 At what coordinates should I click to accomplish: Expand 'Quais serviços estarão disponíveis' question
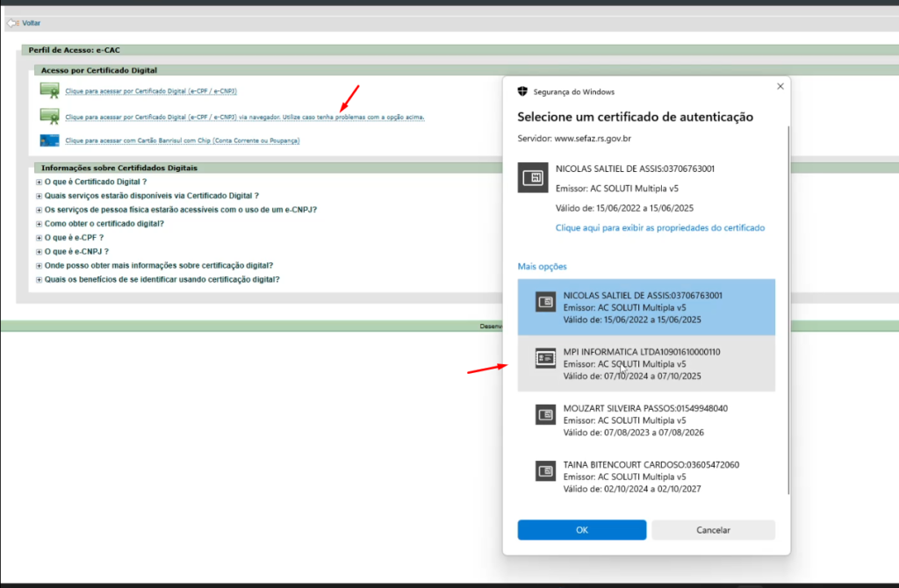(x=39, y=196)
